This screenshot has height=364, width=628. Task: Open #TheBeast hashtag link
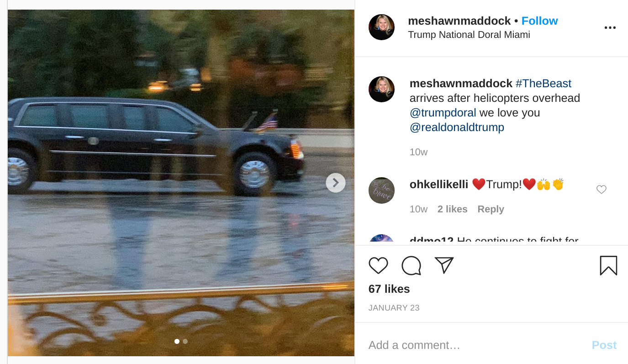click(x=544, y=84)
